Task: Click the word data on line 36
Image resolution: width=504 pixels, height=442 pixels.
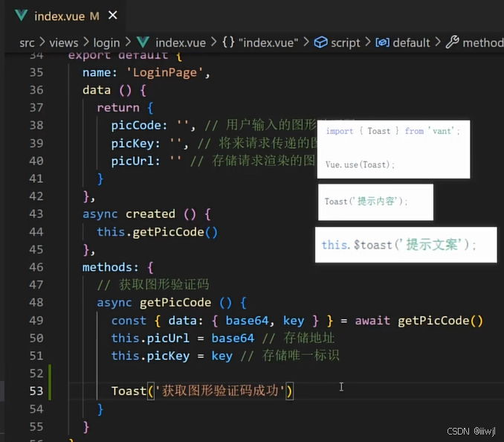Action: tap(97, 90)
